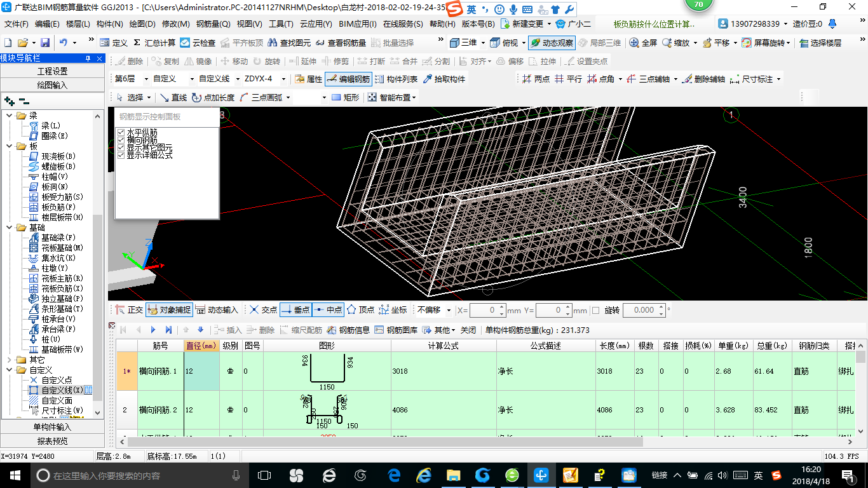Click the 单构件输入 panel button
Image resolution: width=868 pixels, height=488 pixels.
[52, 427]
